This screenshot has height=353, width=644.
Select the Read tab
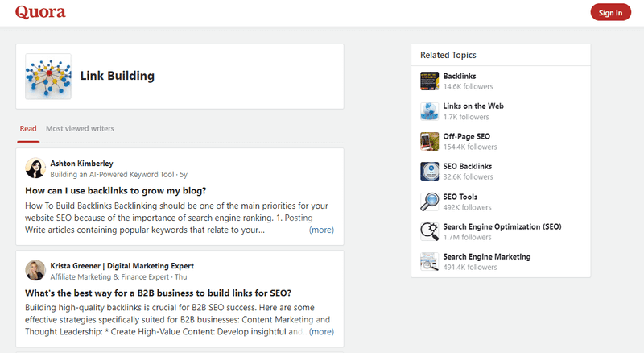pos(28,128)
